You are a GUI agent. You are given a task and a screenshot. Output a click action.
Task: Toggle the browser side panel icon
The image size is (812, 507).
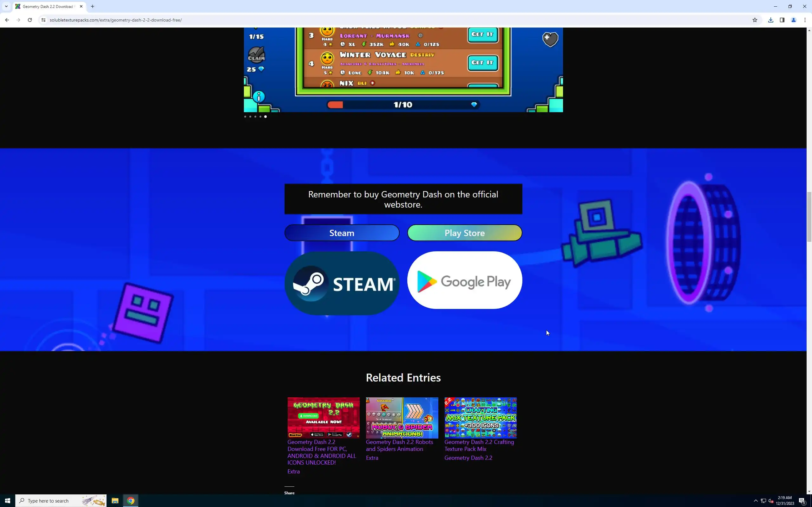(x=782, y=20)
